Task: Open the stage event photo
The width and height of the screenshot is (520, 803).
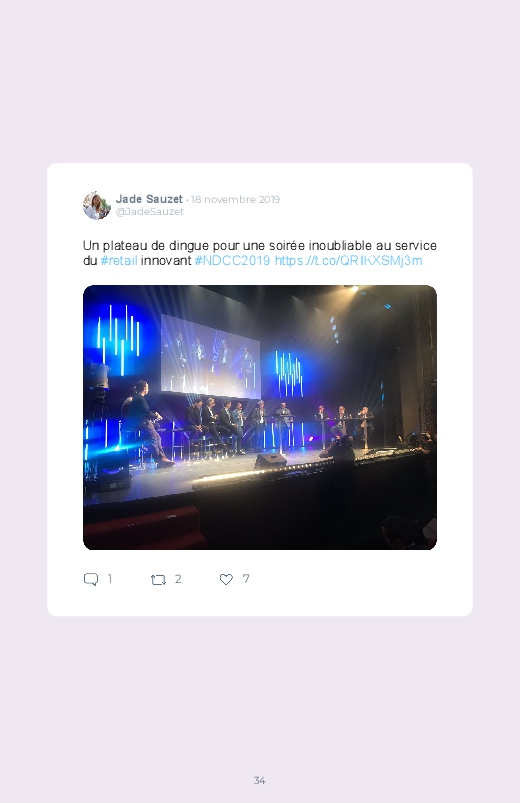Action: [260, 417]
